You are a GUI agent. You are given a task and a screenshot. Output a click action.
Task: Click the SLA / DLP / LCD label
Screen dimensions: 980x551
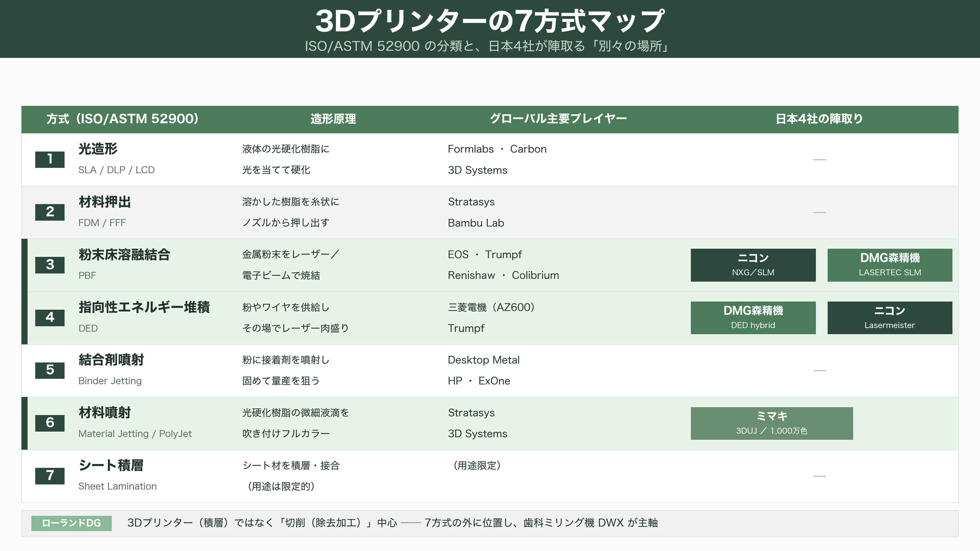(116, 170)
